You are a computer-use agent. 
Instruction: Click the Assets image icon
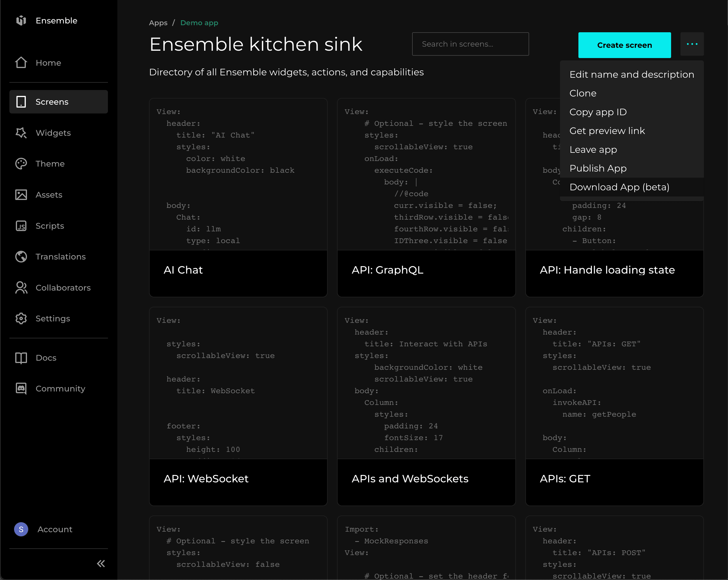tap(21, 195)
